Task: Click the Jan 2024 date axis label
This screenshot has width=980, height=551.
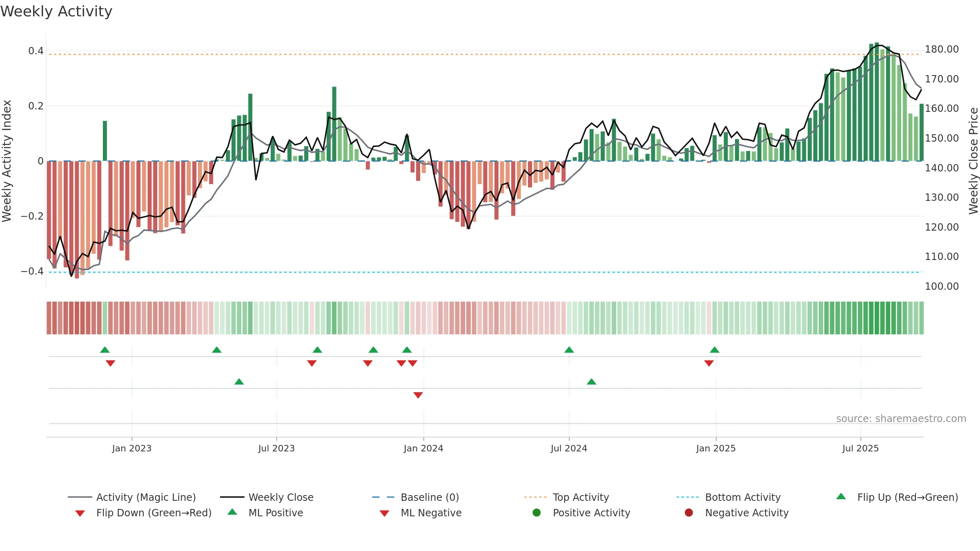Action: tap(423, 449)
